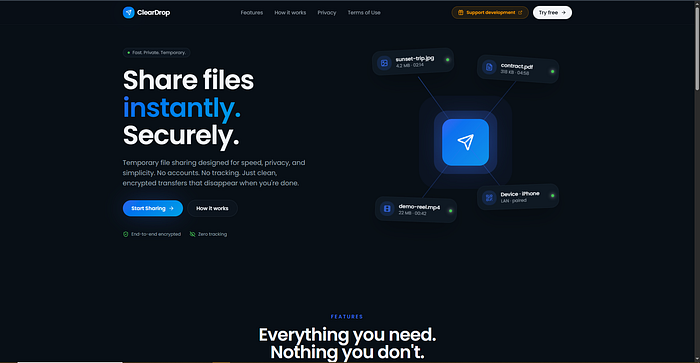700x363 pixels.
Task: Click green status dot on sunset-trip.jpg card
Action: [x=447, y=59]
